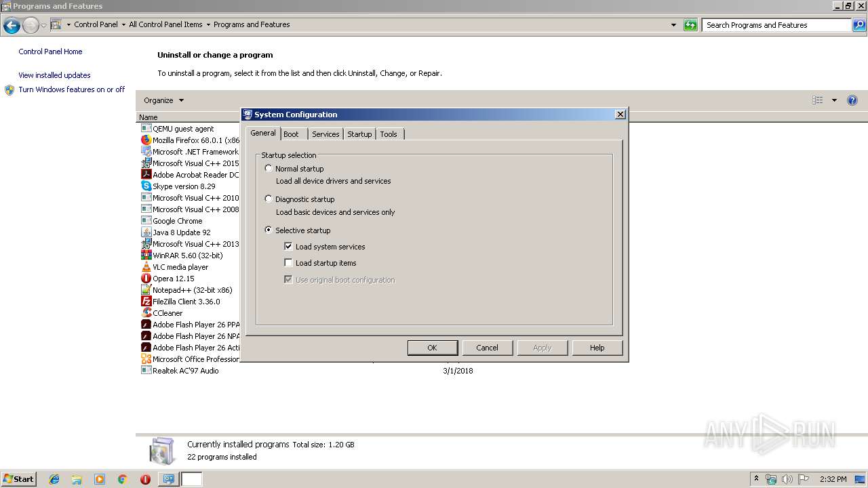
Task: Expand address bar history dropdown
Action: point(673,25)
